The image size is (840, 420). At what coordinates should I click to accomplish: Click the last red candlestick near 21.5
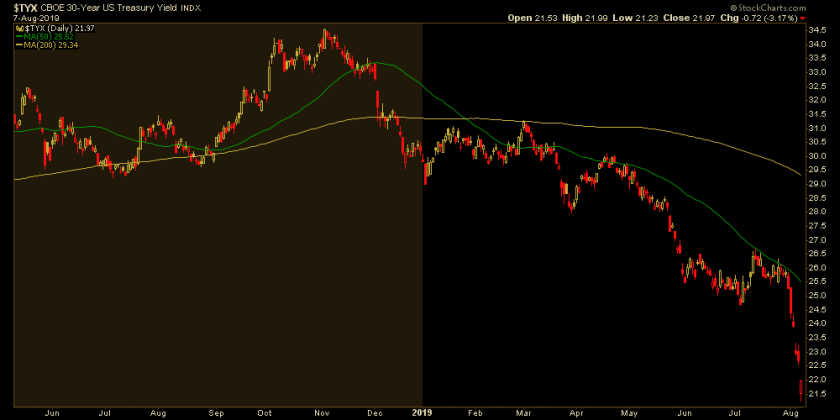(x=801, y=389)
